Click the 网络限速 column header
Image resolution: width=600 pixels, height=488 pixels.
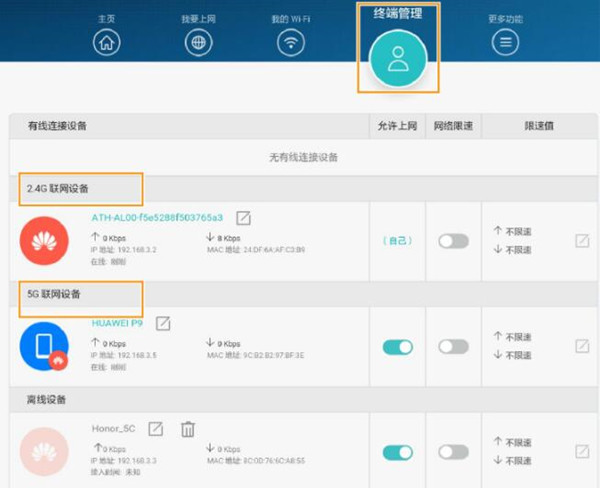[453, 126]
